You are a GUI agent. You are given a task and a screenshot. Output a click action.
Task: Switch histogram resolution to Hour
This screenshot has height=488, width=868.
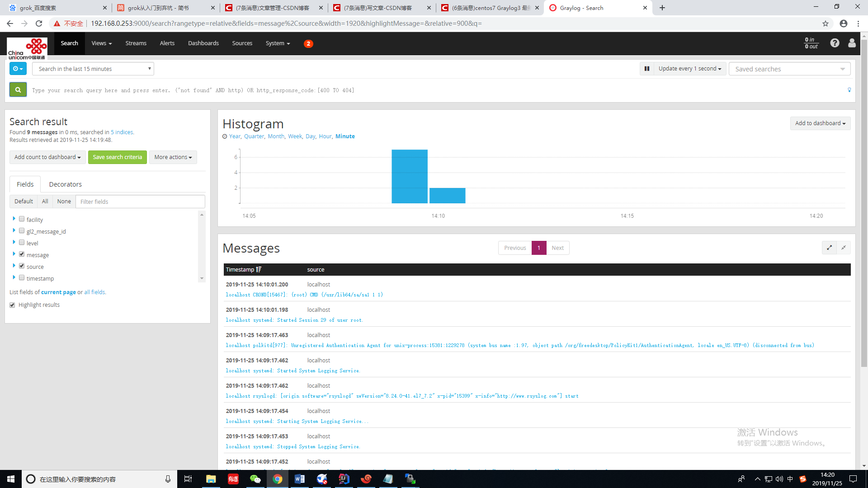[325, 136]
